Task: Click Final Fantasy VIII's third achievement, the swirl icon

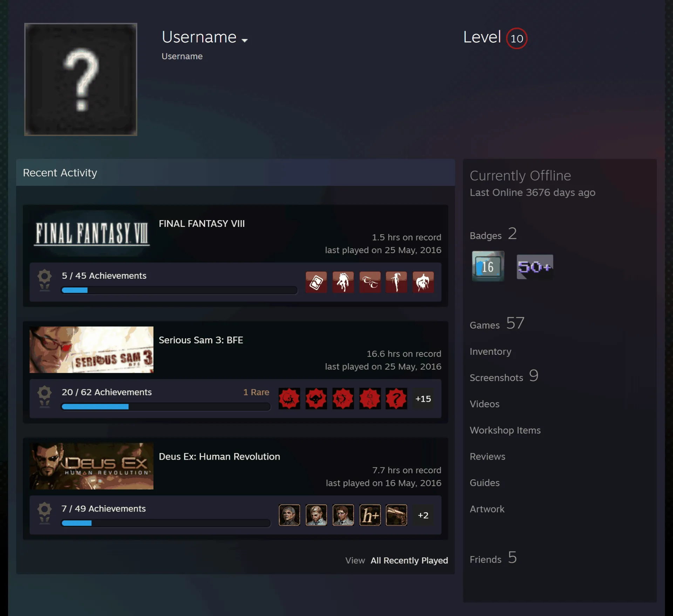Action: [370, 282]
